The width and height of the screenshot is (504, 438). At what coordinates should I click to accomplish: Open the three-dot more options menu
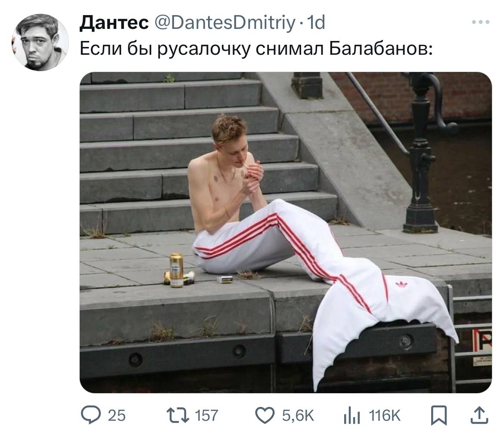tap(481, 22)
